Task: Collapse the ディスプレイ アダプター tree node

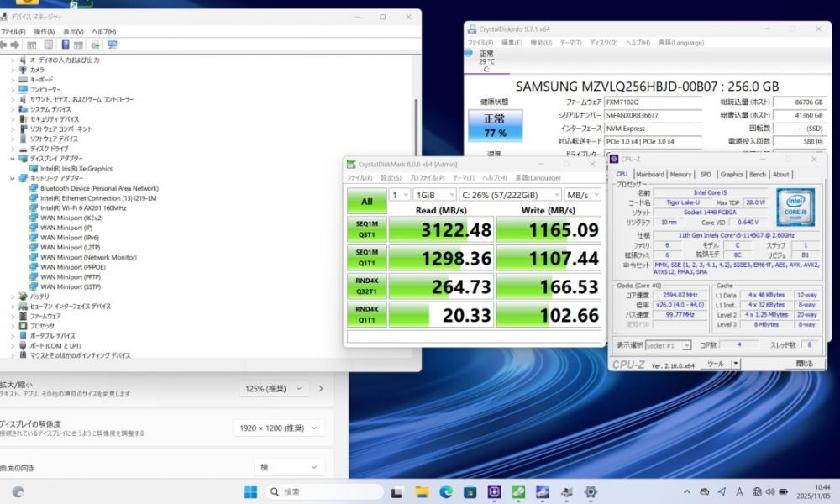Action: 13,159
